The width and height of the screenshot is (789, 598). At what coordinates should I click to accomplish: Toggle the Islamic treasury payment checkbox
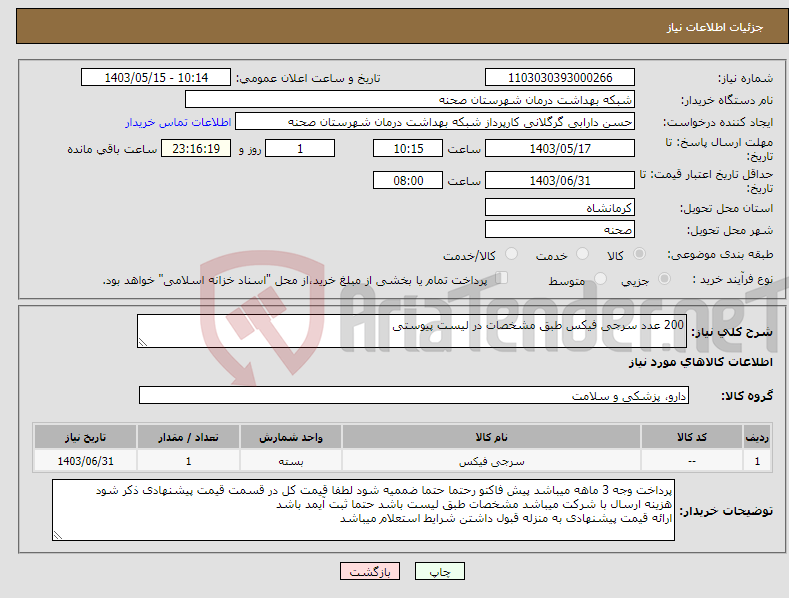502,278
